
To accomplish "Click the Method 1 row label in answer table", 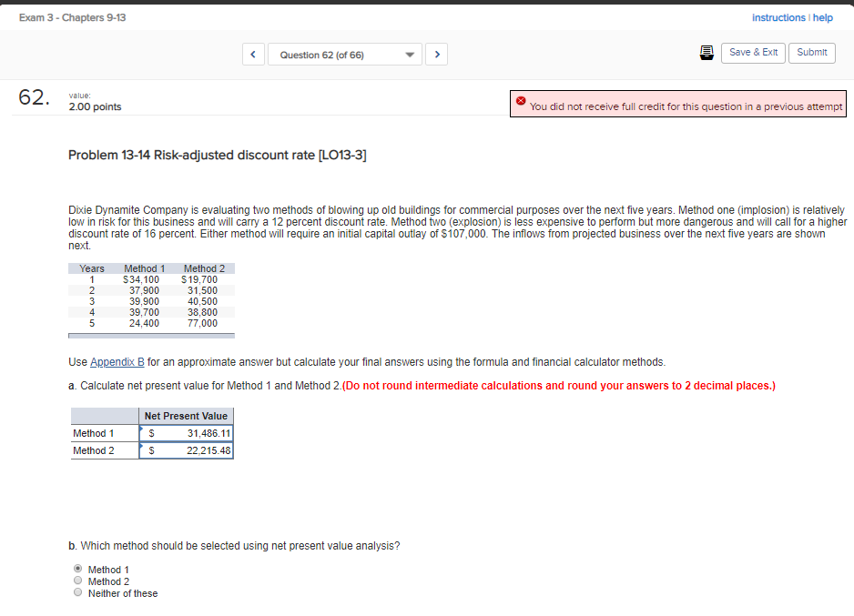I will pos(94,433).
